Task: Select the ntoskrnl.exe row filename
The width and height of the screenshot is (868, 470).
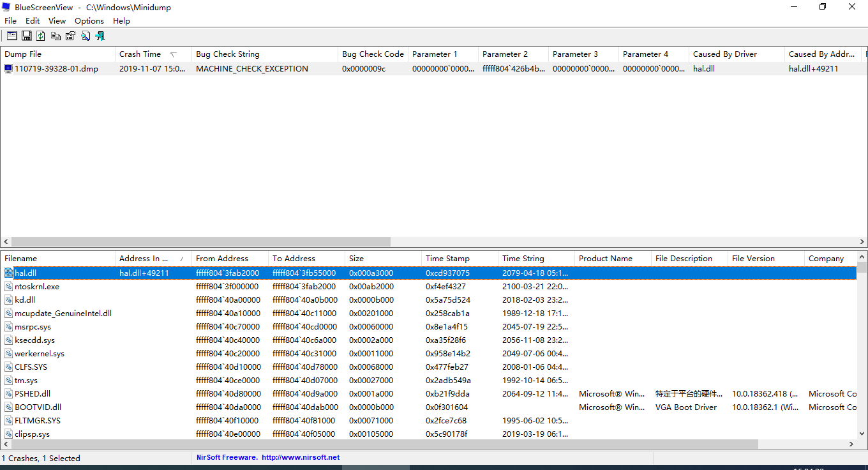Action: tap(37, 286)
